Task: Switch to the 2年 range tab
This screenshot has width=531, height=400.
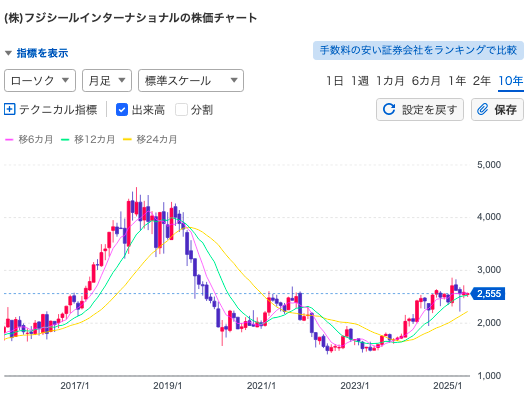Action: tap(482, 81)
